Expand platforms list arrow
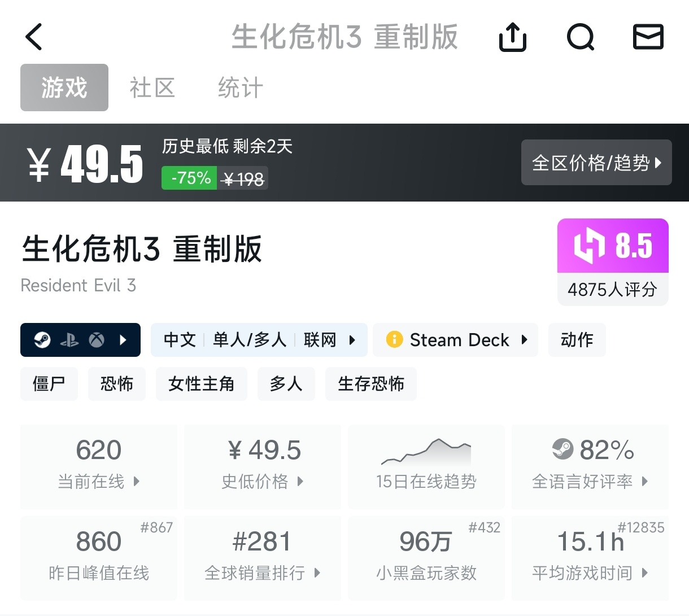 [x=124, y=340]
